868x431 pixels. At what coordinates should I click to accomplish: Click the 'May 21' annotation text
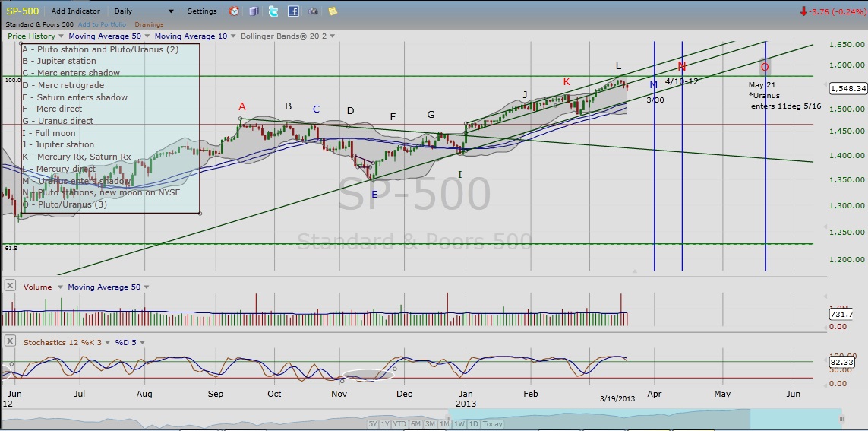[761, 85]
